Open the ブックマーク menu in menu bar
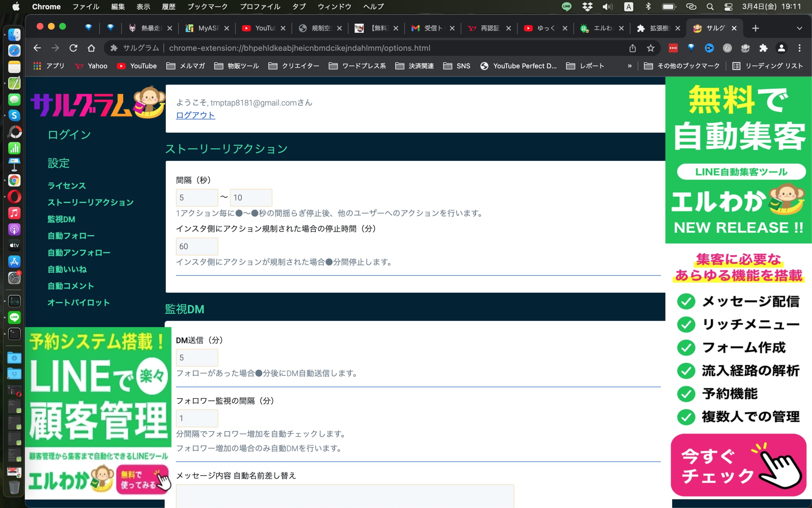 208,6
